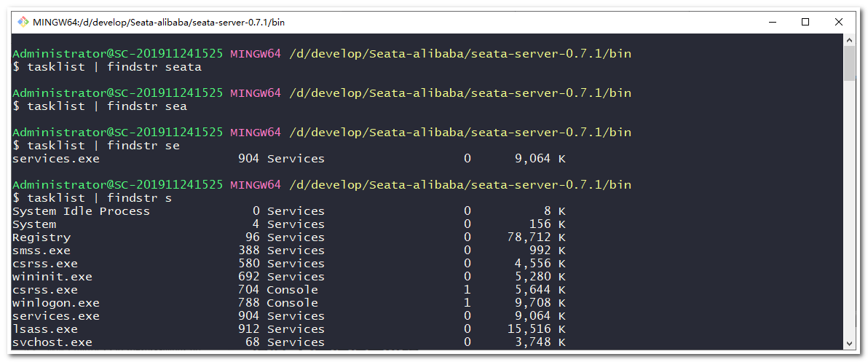Click memory value 3,748 K

(x=540, y=342)
